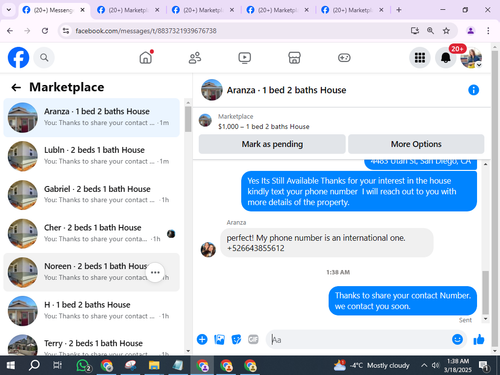Open Aranza 1 bed 2 baths conversation

[x=91, y=117]
